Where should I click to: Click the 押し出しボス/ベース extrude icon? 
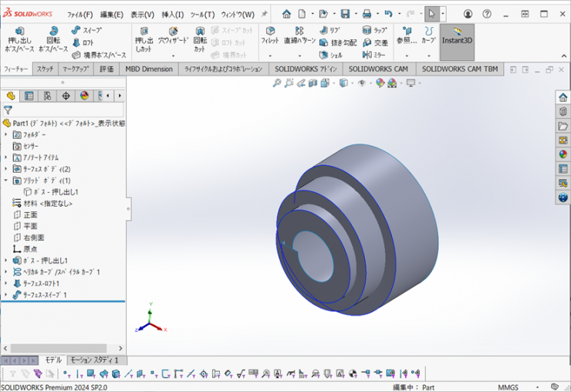point(19,32)
